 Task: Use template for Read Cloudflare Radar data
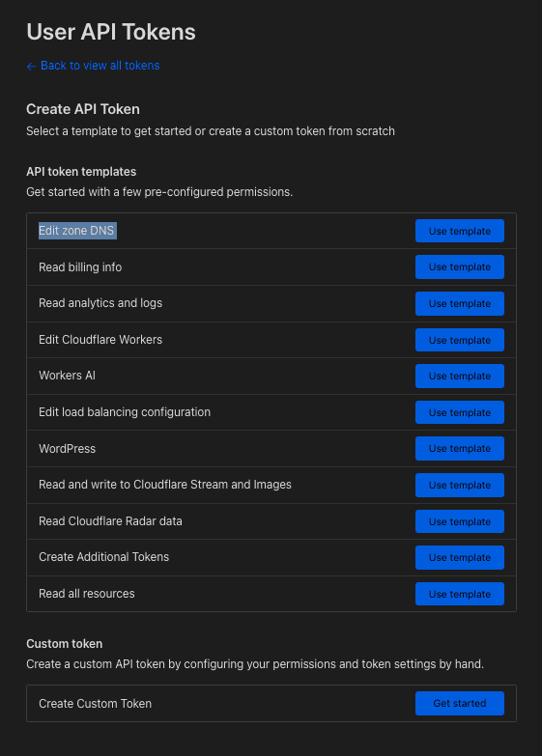[x=460, y=521]
